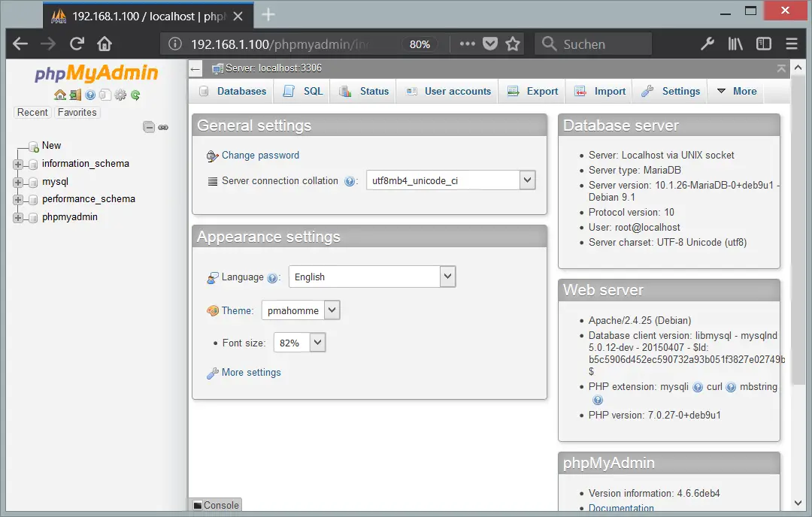The image size is (812, 517).
Task: Expand the performance_schema database
Action: coord(18,200)
